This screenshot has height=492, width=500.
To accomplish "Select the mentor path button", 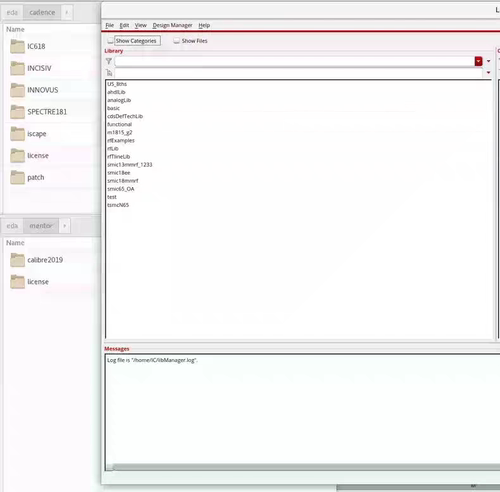I will click(x=41, y=226).
